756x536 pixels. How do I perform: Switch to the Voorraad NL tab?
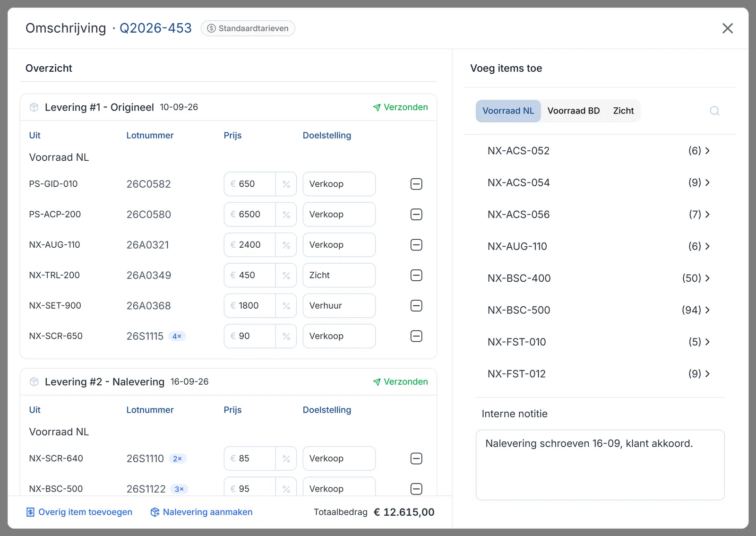508,111
